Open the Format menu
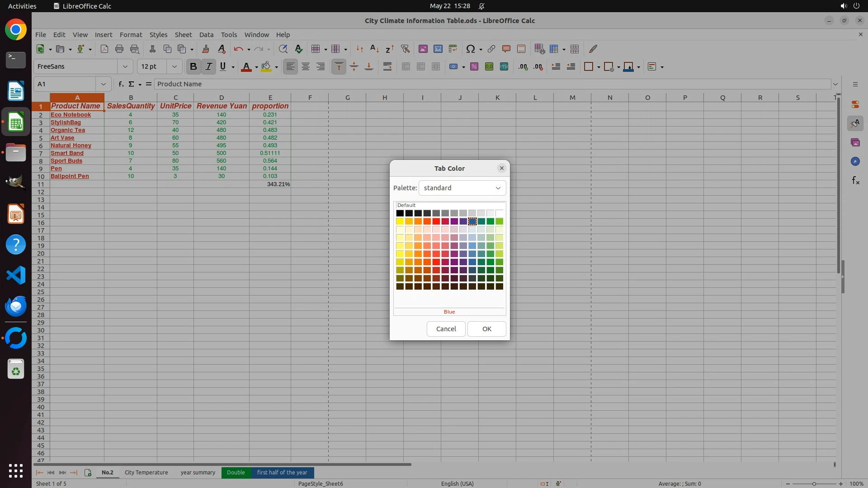This screenshot has width=868, height=488. pyautogui.click(x=131, y=35)
